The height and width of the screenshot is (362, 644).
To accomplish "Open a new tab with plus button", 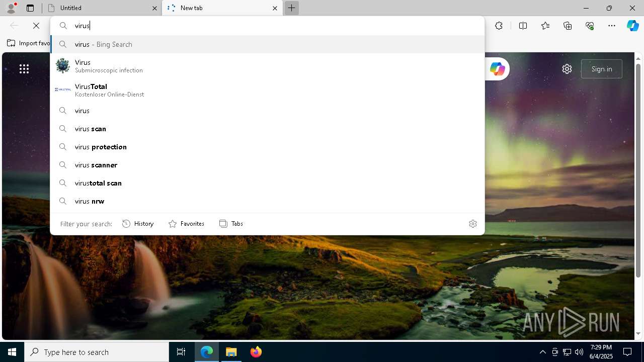I will tap(291, 8).
